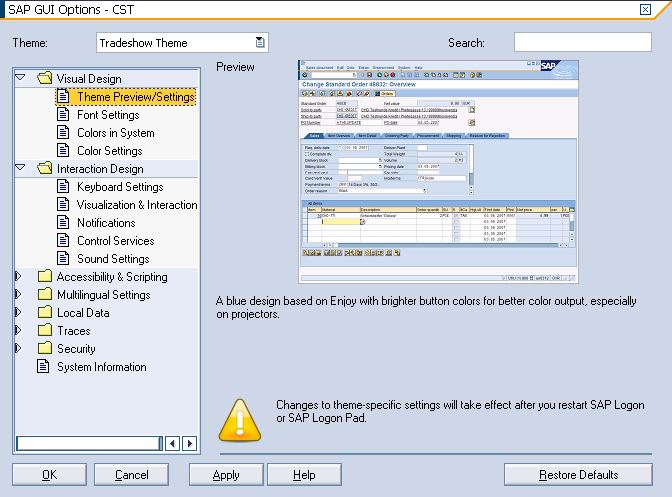Screen dimensions: 672x497
Task: Click the Visual Design folder icon
Action: pos(45,78)
